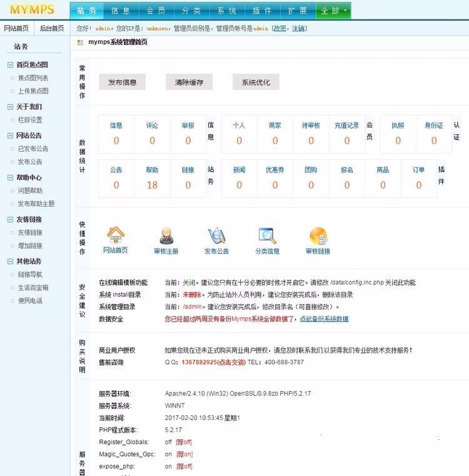Image resolution: width=469 pixels, height=476 pixels.
Task: Click the 报名 statistics cell
Action: coord(347,179)
